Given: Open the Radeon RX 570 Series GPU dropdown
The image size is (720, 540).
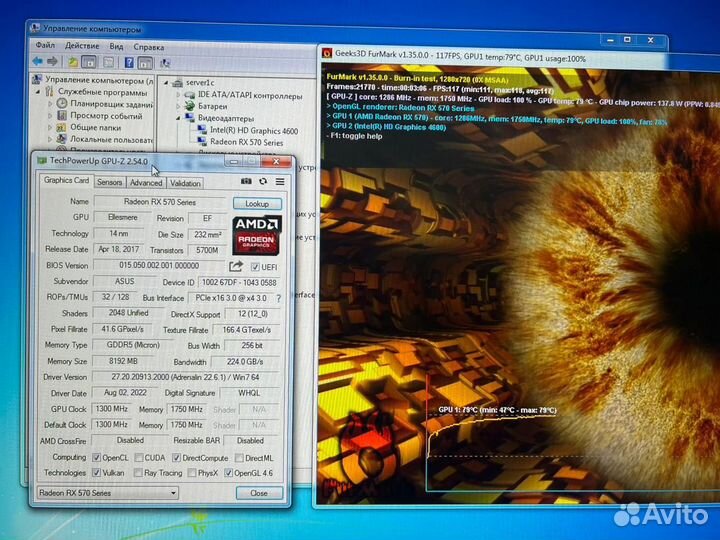Looking at the screenshot, I should click(108, 493).
